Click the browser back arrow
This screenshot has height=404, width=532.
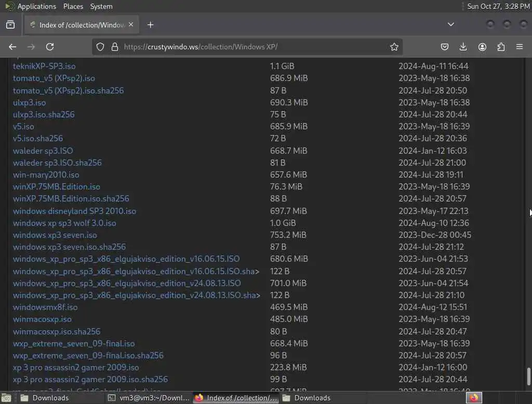pyautogui.click(x=12, y=47)
